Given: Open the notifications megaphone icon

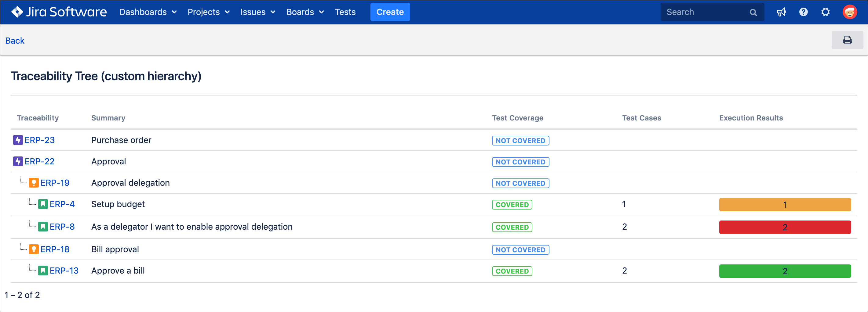Looking at the screenshot, I should coord(781,12).
